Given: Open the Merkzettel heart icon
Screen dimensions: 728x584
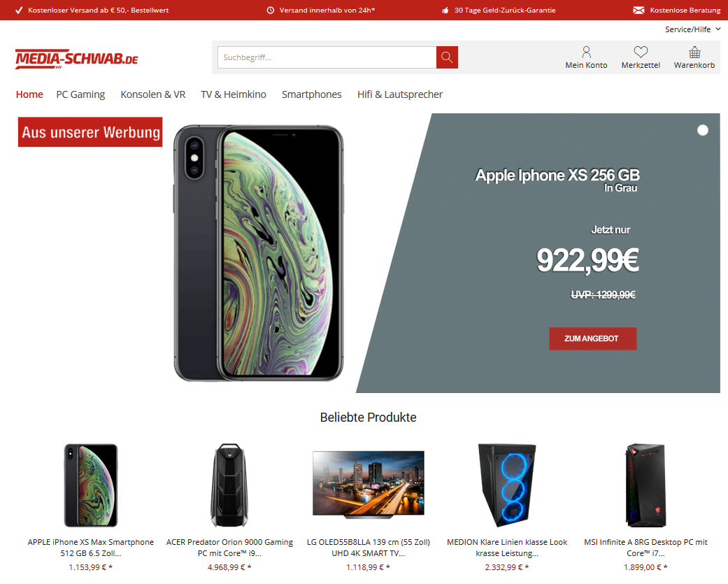Looking at the screenshot, I should pyautogui.click(x=641, y=52).
